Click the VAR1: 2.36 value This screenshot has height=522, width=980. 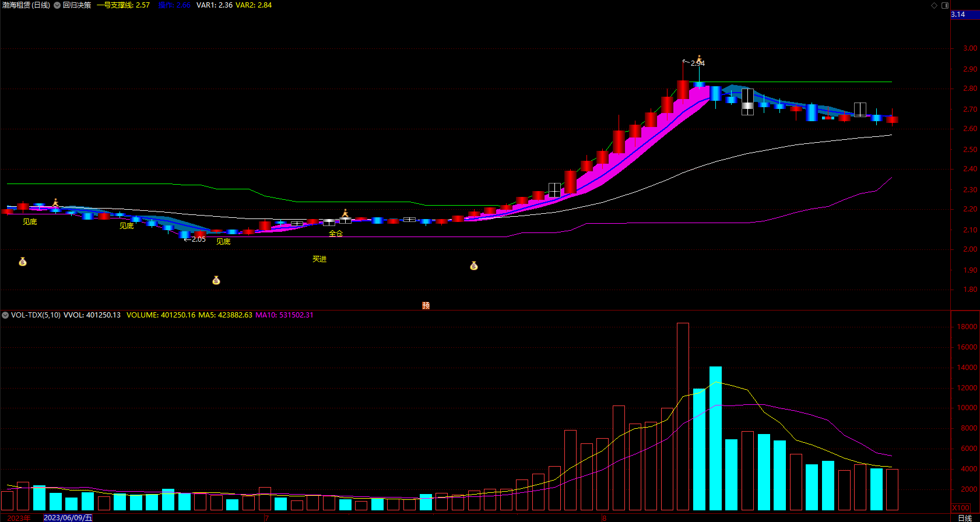(215, 5)
